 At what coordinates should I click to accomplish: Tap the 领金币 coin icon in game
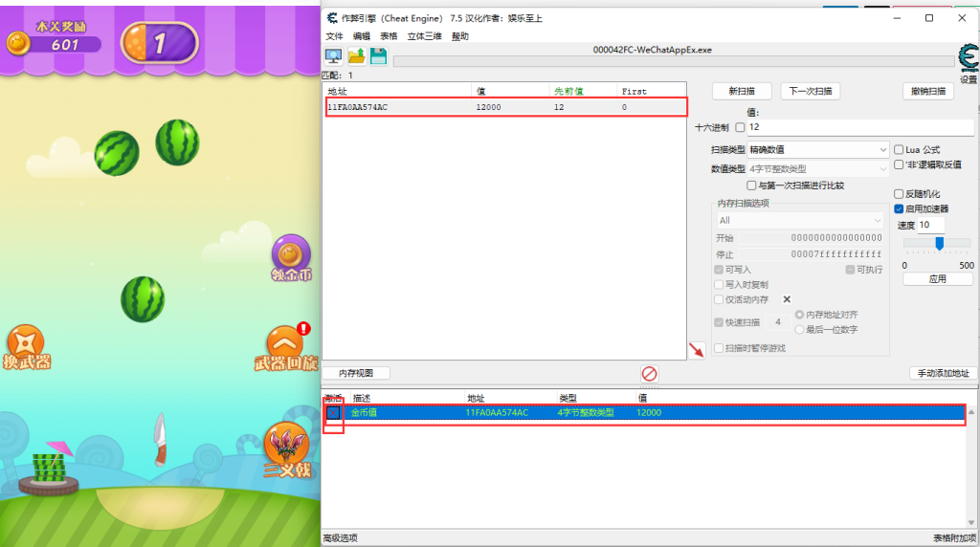291,257
